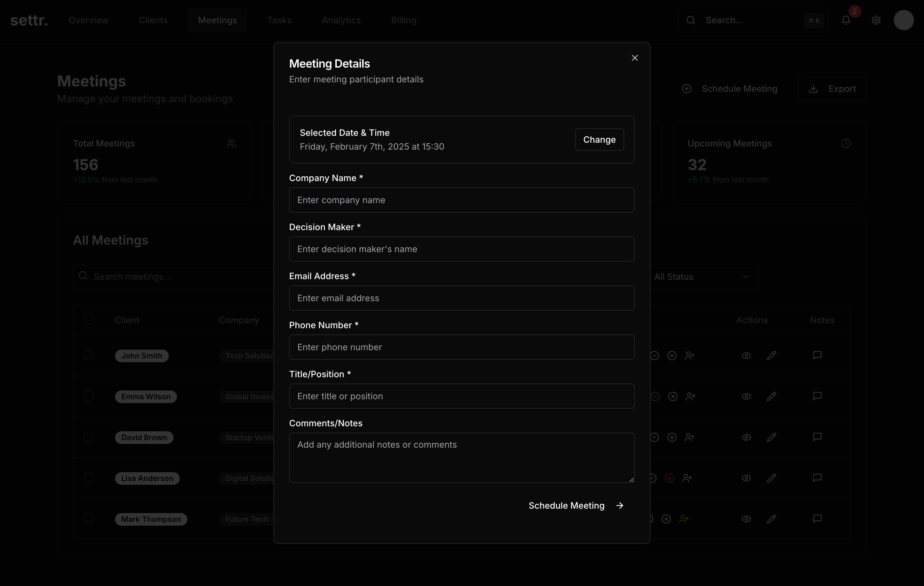
Task: Edit David Brown meeting with pencil icon
Action: point(772,438)
